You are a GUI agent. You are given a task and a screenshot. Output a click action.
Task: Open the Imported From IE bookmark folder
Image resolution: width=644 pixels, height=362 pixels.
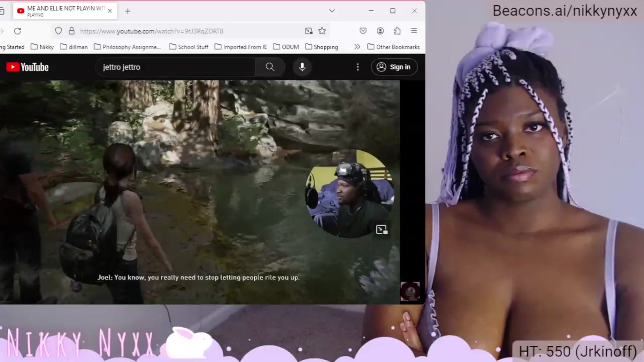point(240,47)
